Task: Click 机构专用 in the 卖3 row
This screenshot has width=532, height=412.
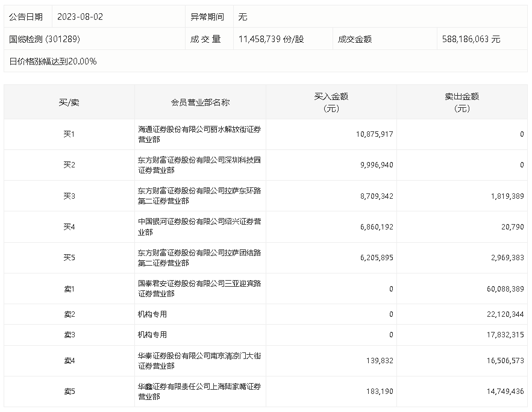Action: click(152, 335)
